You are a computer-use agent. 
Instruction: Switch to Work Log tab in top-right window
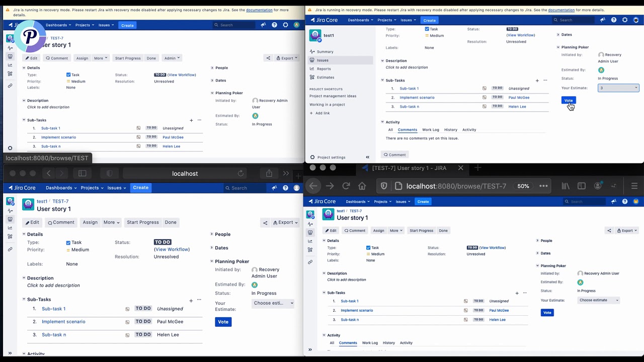(x=431, y=130)
